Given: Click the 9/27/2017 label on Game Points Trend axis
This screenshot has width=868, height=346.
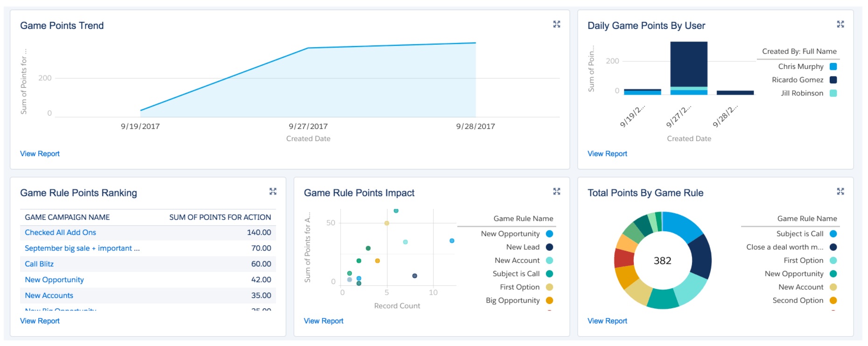Looking at the screenshot, I should coord(308,126).
